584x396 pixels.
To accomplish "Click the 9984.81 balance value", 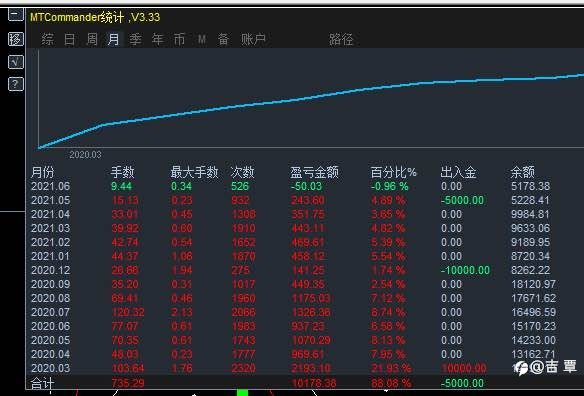I will (530, 214).
